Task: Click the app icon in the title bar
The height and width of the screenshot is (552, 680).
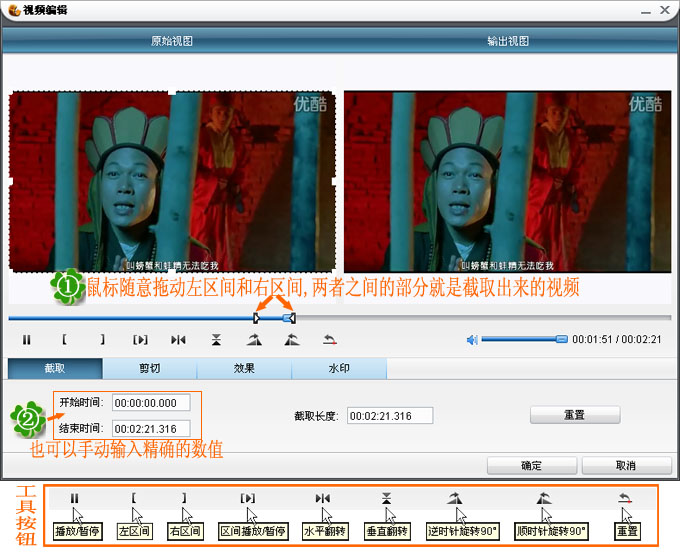Action: [14, 10]
